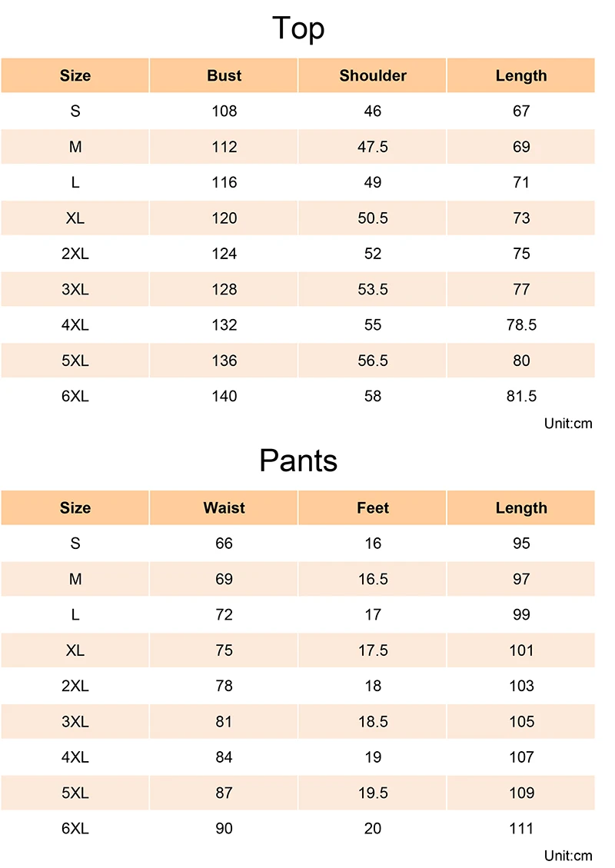615x868 pixels.
Task: Click feet value 18.5 for 3XL pants
Action: 373,722
